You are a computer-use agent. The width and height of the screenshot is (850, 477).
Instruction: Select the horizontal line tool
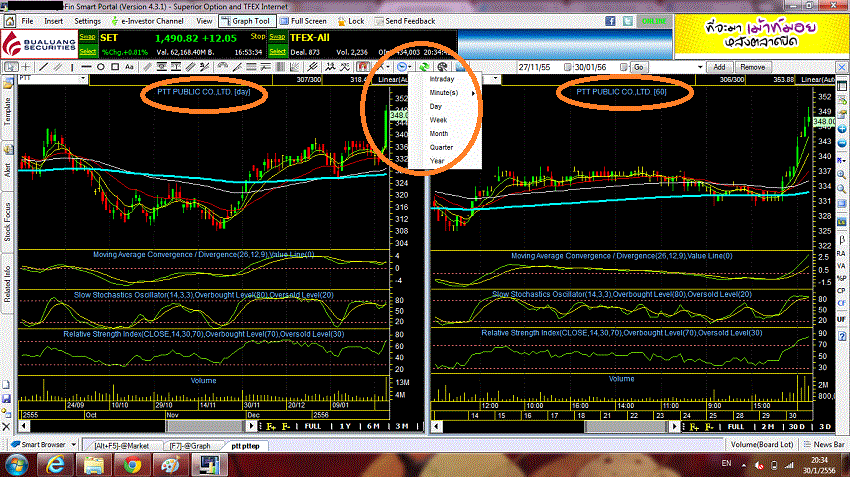click(86, 67)
